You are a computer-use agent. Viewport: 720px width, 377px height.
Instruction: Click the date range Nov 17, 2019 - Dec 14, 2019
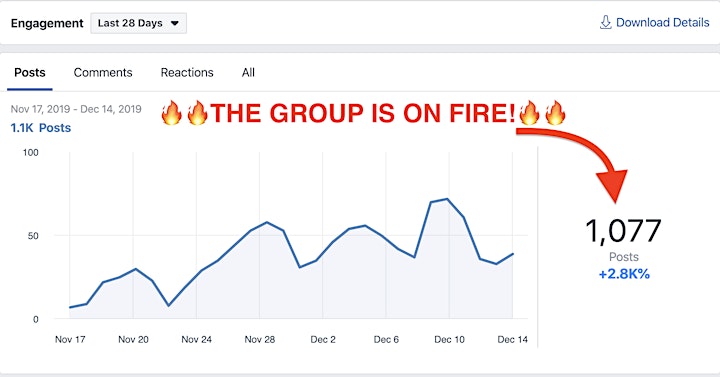click(x=76, y=109)
